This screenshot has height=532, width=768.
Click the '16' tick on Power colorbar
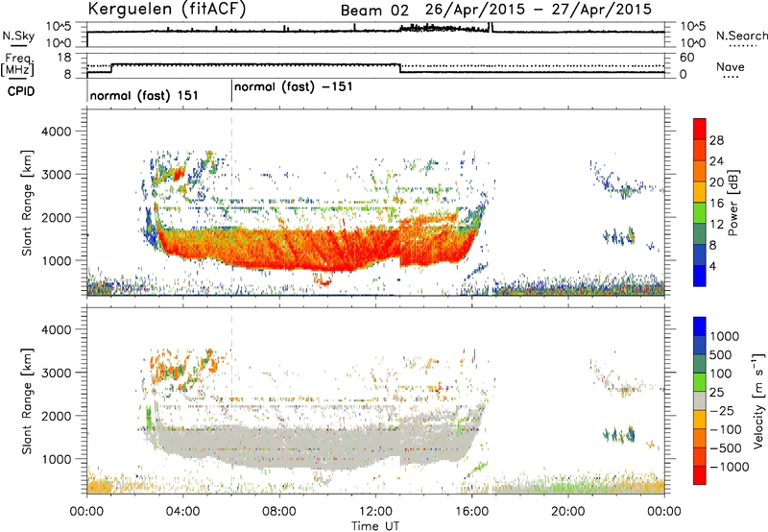716,204
